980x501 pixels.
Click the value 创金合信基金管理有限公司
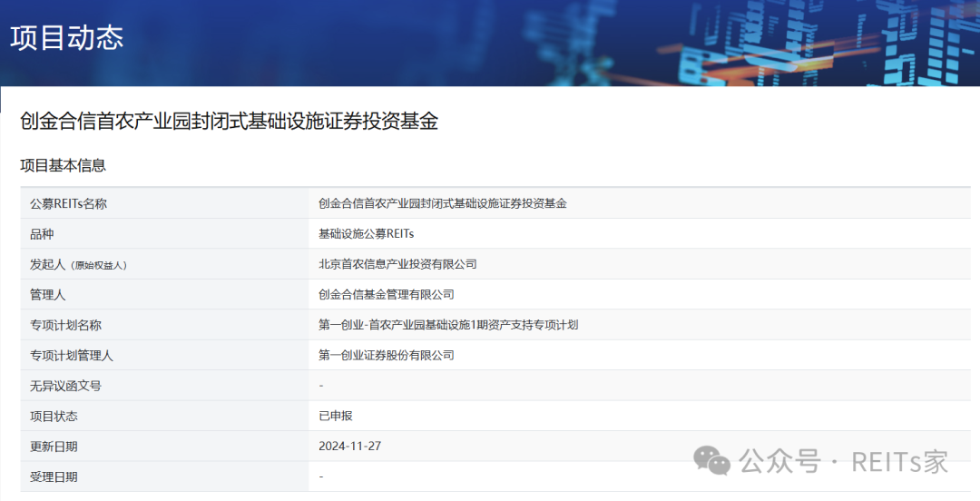pyautogui.click(x=387, y=295)
